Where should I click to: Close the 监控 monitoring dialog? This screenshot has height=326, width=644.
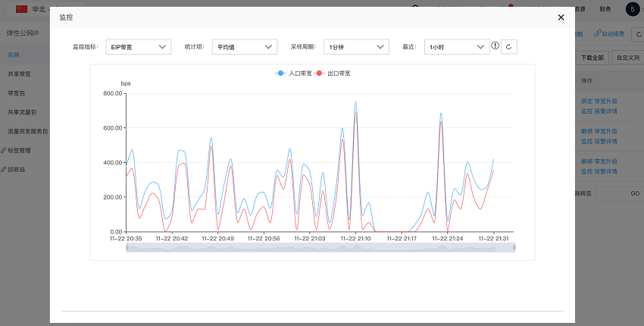[x=561, y=17]
